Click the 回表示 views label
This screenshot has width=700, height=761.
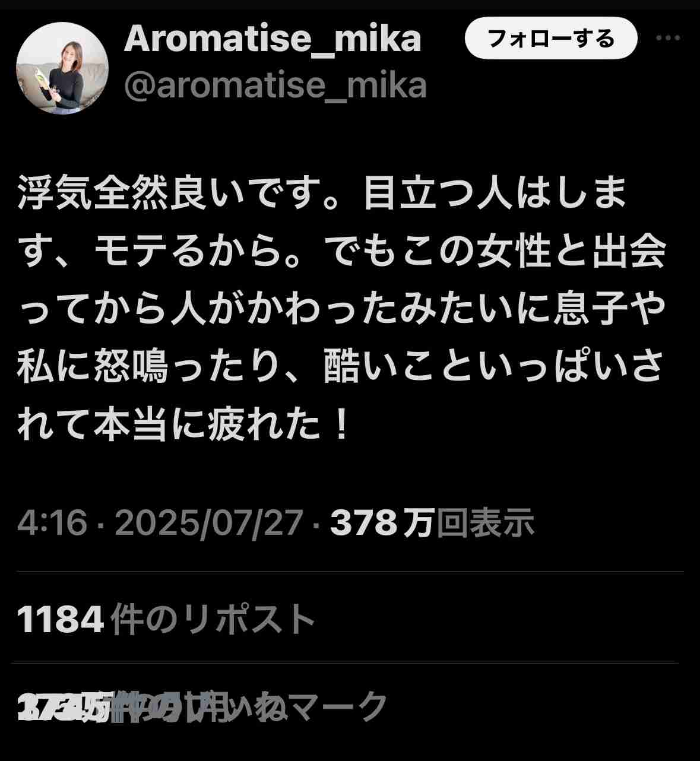[486, 524]
